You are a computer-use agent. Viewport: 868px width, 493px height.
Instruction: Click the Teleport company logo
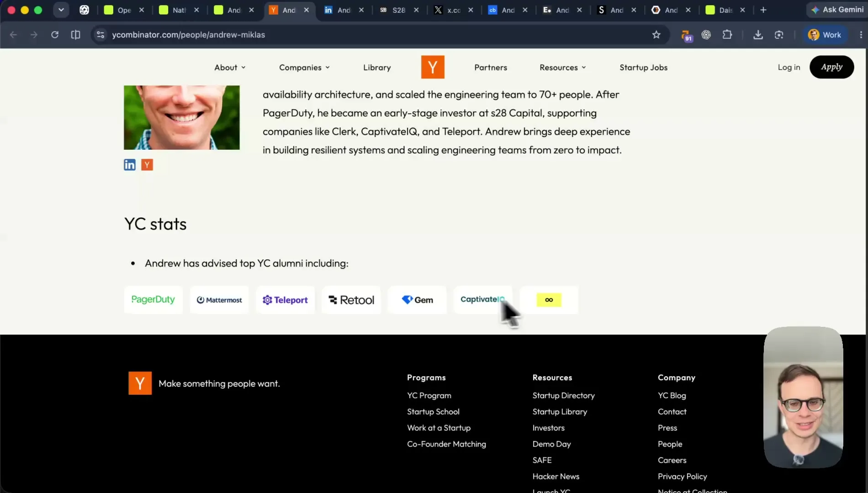pyautogui.click(x=285, y=300)
